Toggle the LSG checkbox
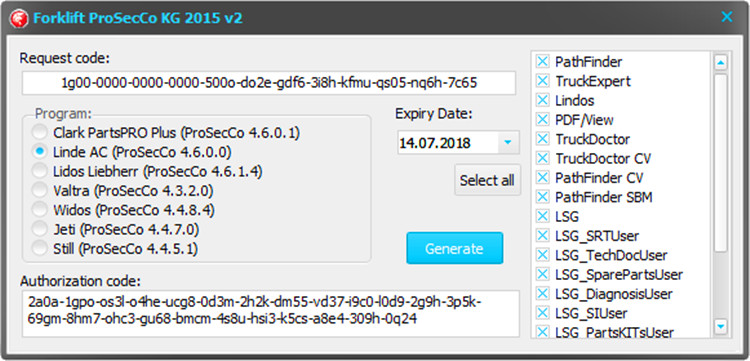Viewport: 750px width, 361px height. (x=542, y=216)
